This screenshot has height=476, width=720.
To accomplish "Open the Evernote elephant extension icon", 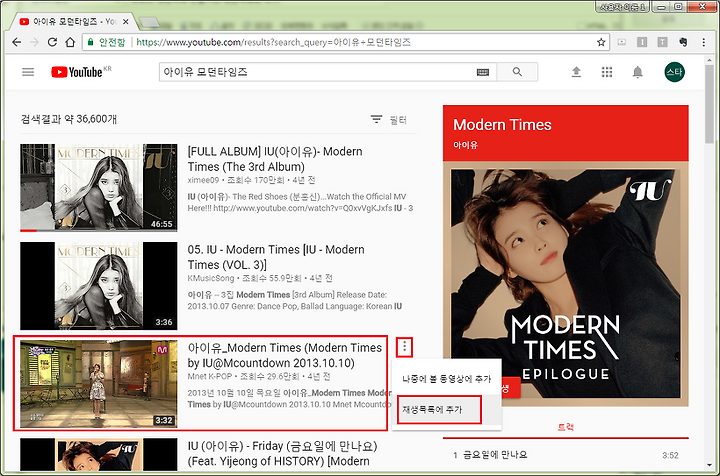I will [683, 42].
